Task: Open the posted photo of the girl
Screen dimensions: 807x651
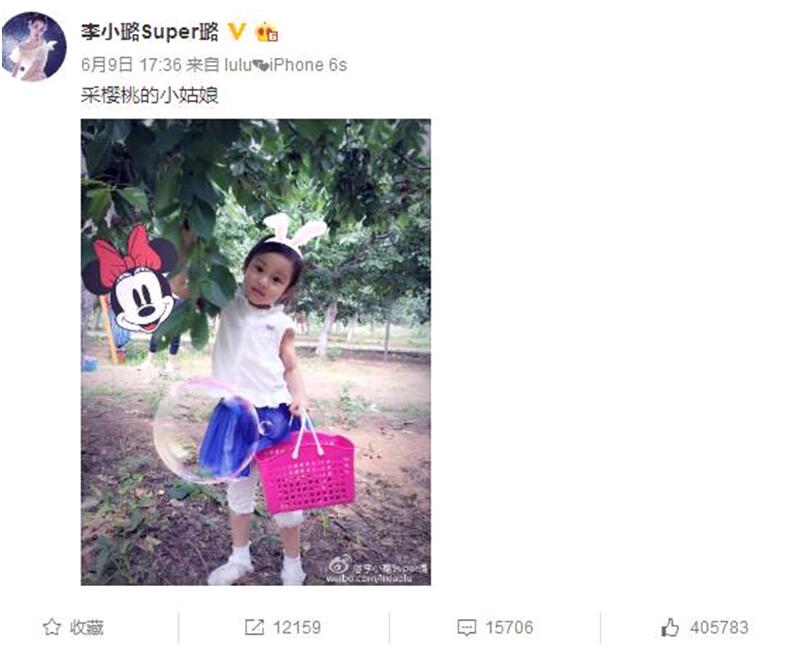Action: (x=256, y=352)
